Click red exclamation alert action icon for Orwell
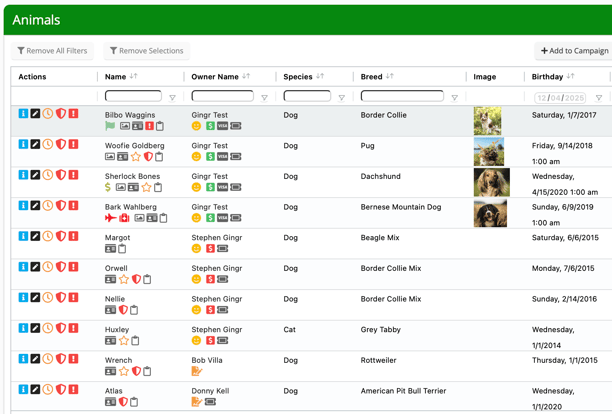The width and height of the screenshot is (612, 414). (73, 267)
